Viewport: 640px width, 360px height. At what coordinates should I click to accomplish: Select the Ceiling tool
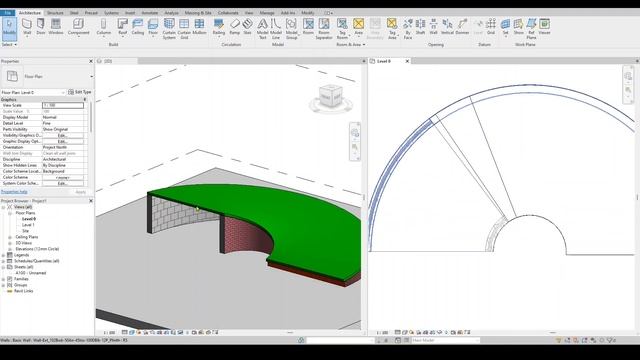138,27
